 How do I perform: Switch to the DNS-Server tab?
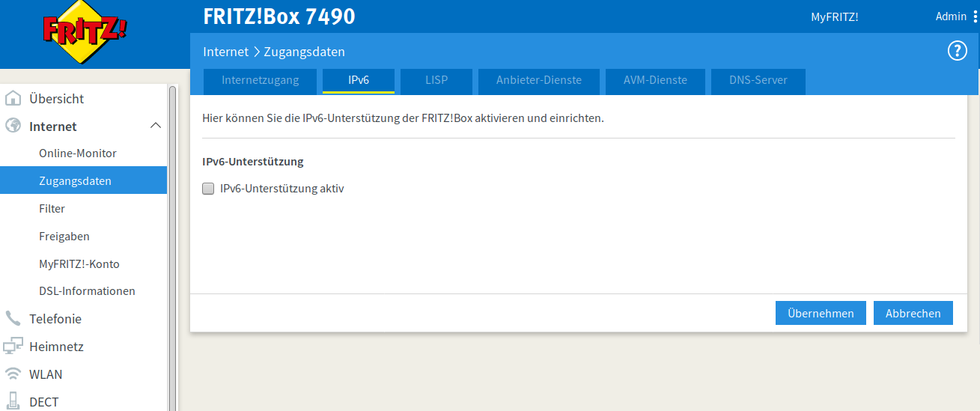(x=758, y=80)
